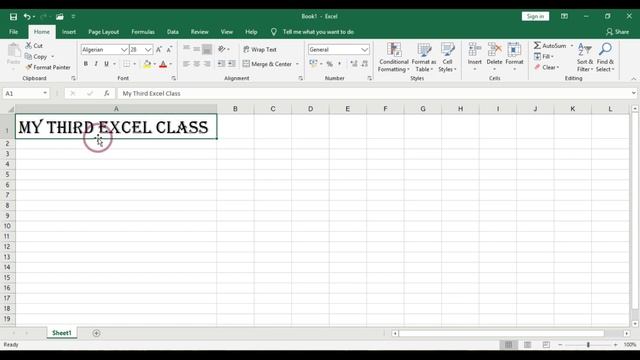Open the Format cells menu
This screenshot has height=360, width=640.
(x=514, y=57)
